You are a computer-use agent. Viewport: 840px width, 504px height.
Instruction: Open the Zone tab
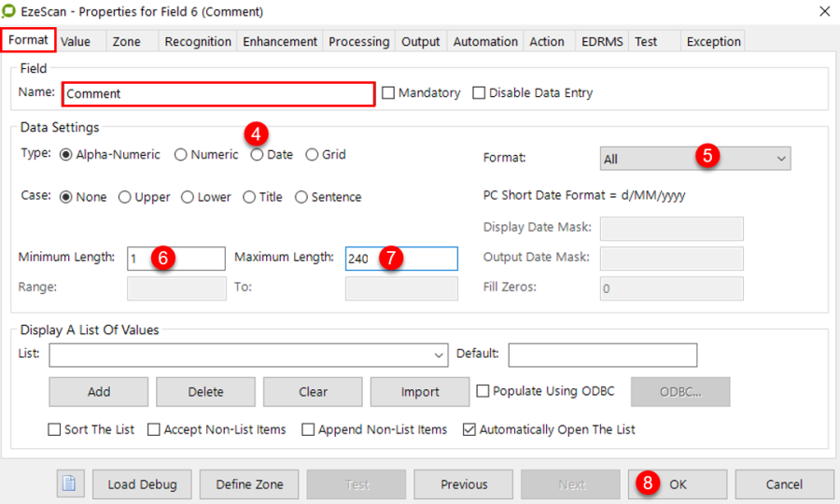coord(126,42)
